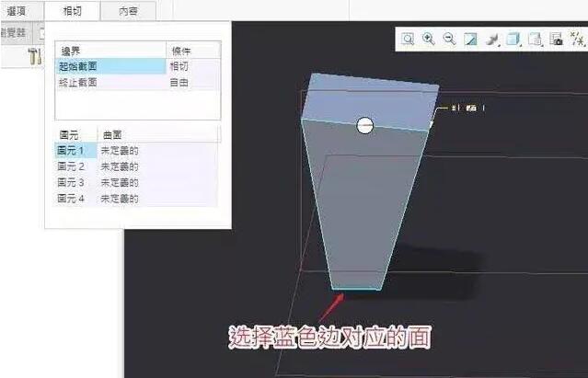
Task: Click the section label flag beside the model
Action: point(468,108)
